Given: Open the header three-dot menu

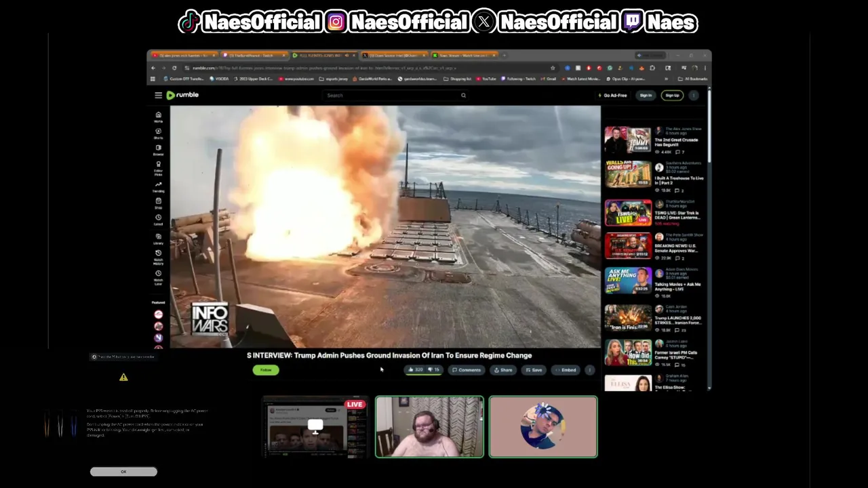Looking at the screenshot, I should pos(694,96).
